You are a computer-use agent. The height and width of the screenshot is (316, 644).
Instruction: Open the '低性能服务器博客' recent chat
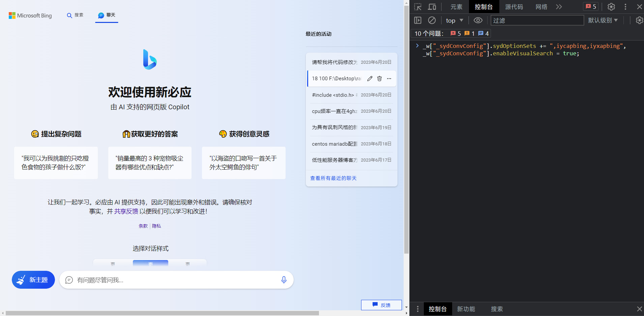pyautogui.click(x=352, y=160)
